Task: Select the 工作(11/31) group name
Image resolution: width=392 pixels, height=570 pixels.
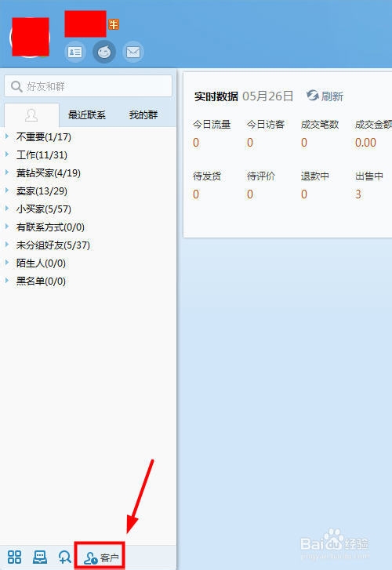Action: coord(42,155)
